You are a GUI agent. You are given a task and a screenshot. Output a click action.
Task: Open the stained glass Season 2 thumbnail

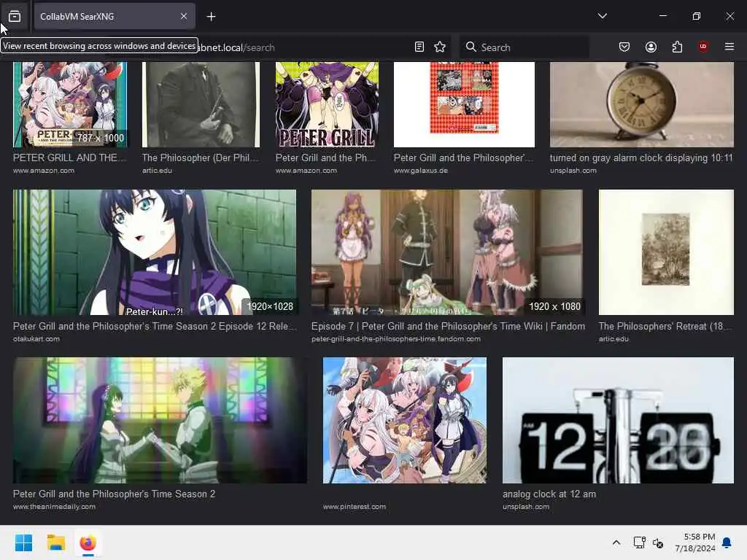point(160,421)
